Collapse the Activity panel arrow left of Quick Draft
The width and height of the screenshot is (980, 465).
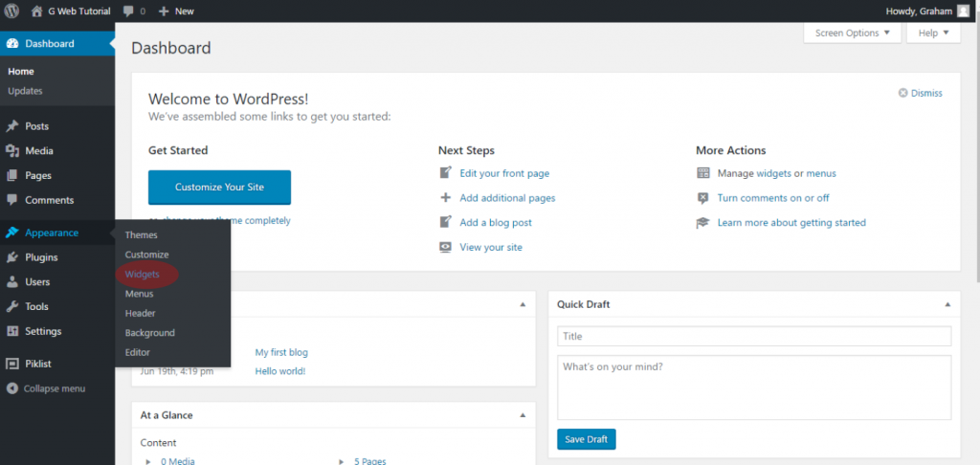523,304
